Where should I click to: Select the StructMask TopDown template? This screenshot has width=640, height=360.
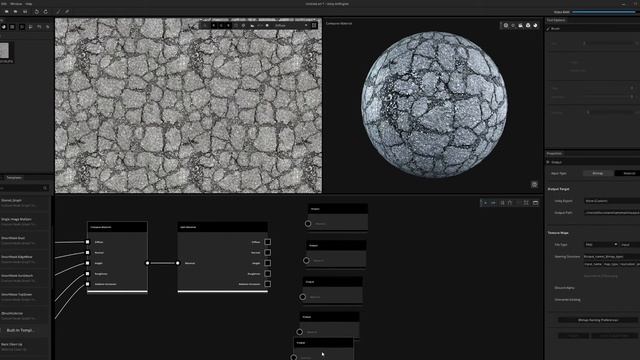25,297
